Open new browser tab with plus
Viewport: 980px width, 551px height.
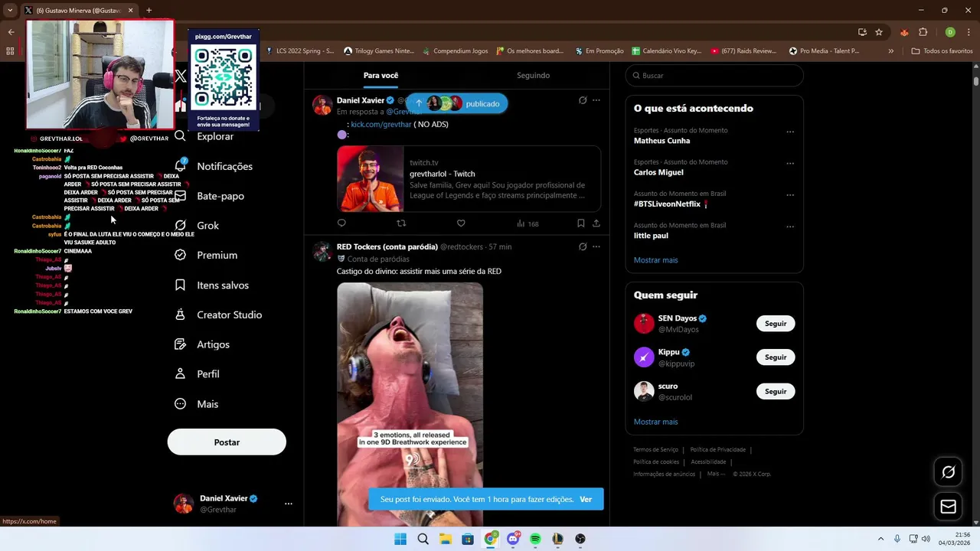point(149,10)
